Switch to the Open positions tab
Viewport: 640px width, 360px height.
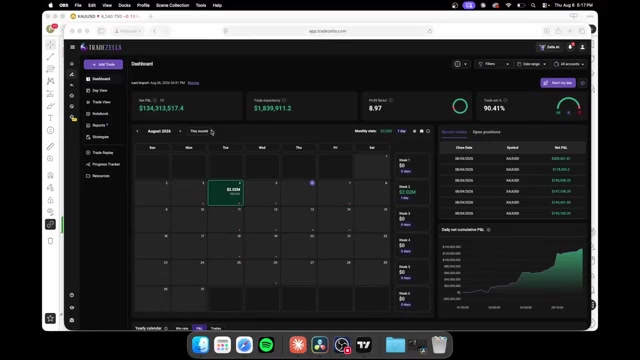coord(487,132)
